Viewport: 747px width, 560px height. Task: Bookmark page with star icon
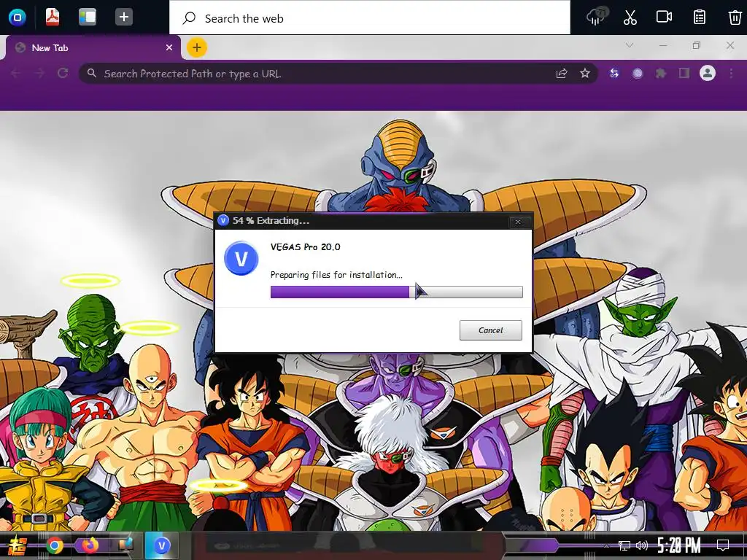585,74
